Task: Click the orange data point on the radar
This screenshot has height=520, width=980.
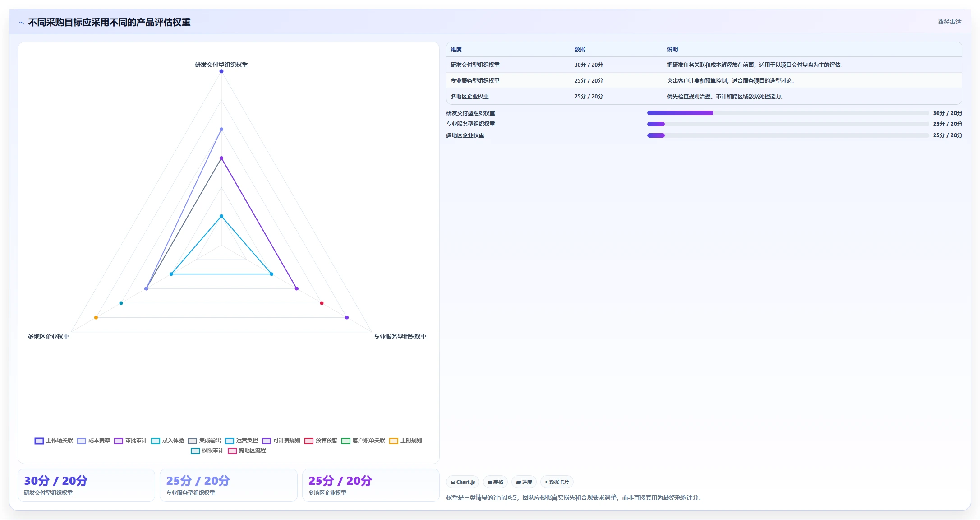Action: (96, 318)
